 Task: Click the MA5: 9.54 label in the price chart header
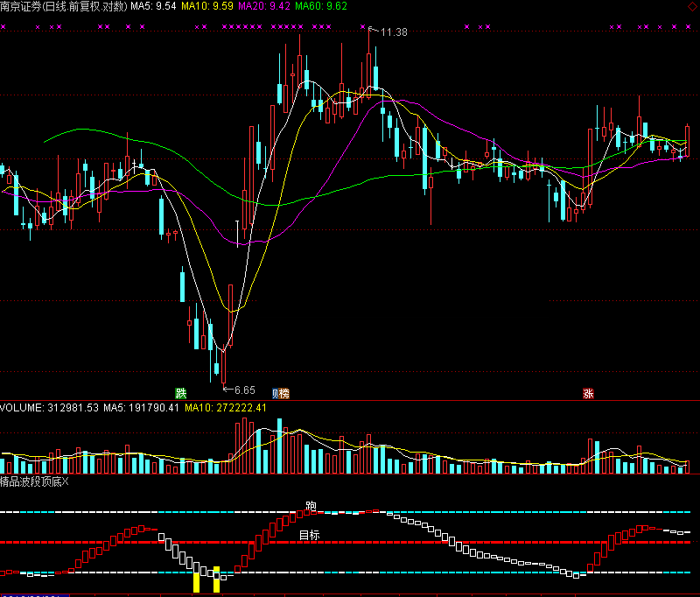[x=153, y=6]
